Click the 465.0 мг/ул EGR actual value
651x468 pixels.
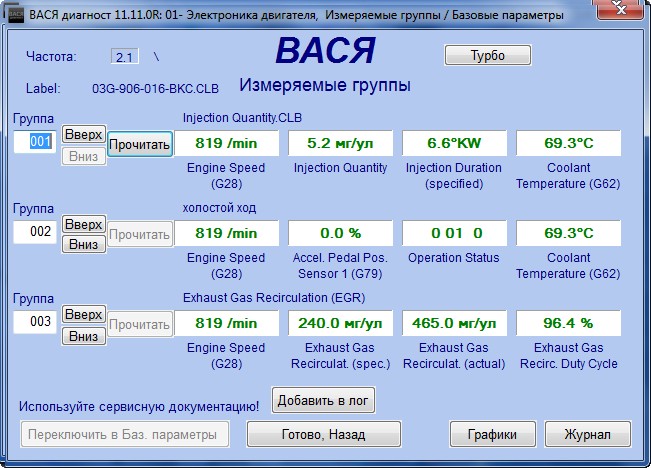454,323
